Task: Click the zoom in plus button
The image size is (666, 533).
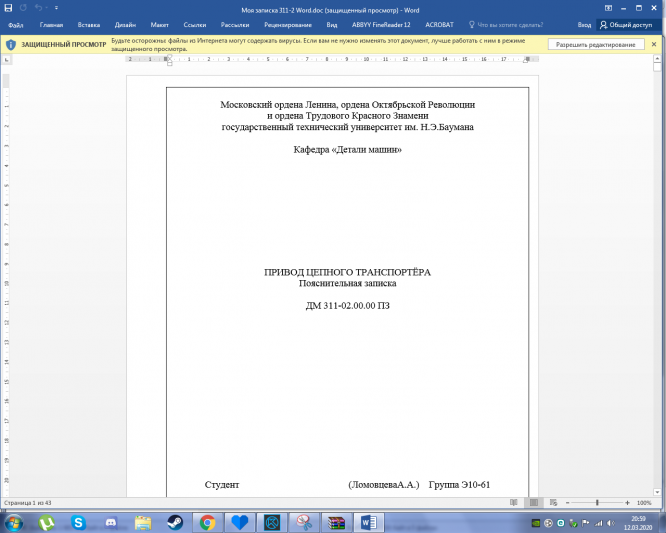Action: click(x=627, y=503)
